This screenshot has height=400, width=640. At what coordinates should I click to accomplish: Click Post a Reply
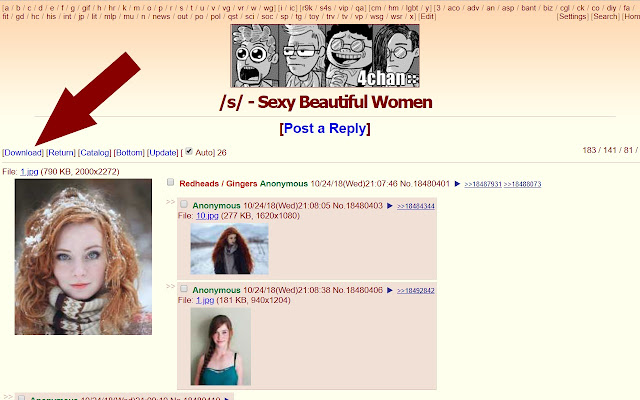coord(325,129)
